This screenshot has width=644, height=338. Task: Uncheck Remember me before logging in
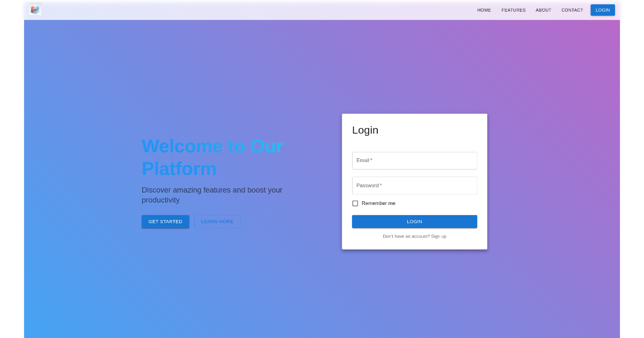pos(355,203)
